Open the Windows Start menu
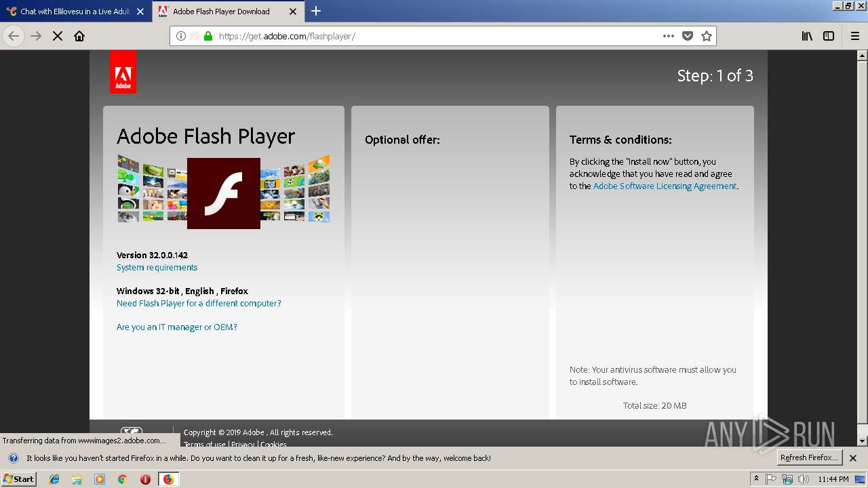Image resolution: width=868 pixels, height=488 pixels. click(18, 479)
